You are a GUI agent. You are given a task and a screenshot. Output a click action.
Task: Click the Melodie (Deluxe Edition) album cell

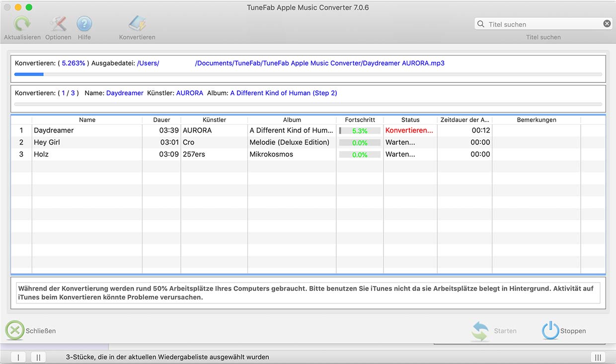(290, 142)
